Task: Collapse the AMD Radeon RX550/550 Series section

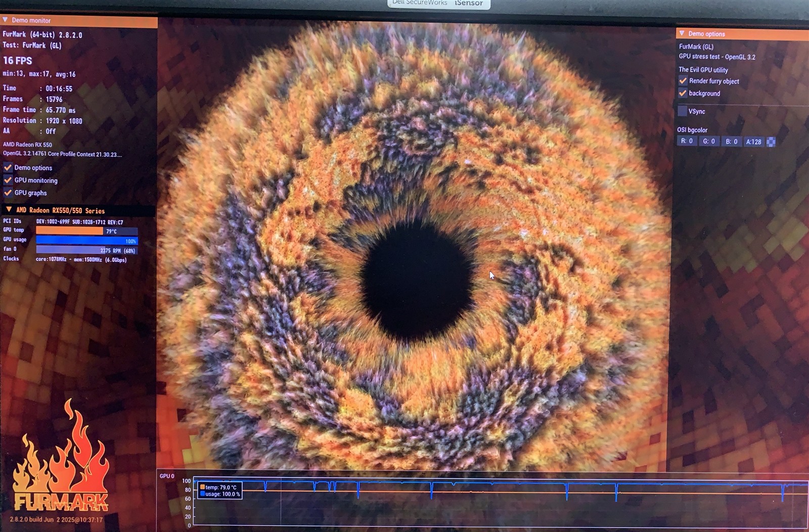Action: coord(9,210)
